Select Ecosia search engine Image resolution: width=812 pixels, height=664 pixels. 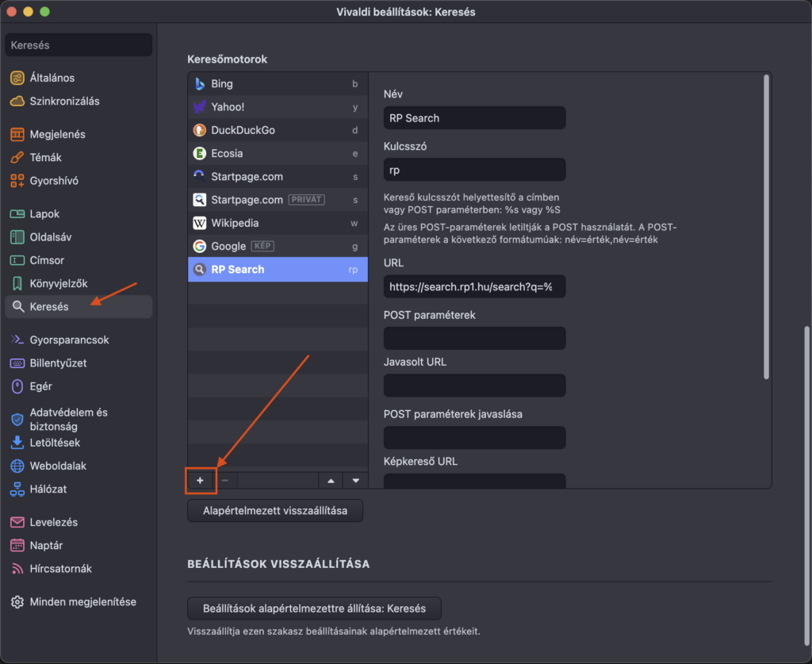pyautogui.click(x=278, y=153)
